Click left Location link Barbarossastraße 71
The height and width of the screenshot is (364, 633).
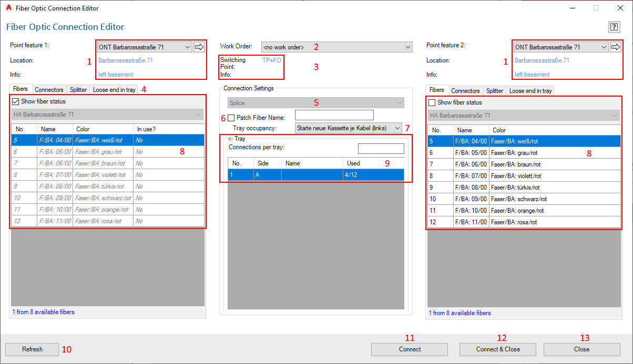(126, 60)
